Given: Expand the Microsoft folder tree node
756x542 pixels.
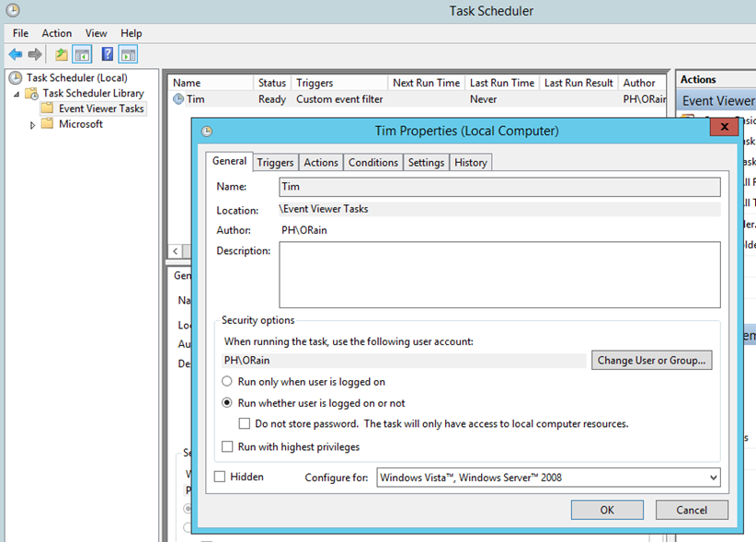Looking at the screenshot, I should [33, 125].
